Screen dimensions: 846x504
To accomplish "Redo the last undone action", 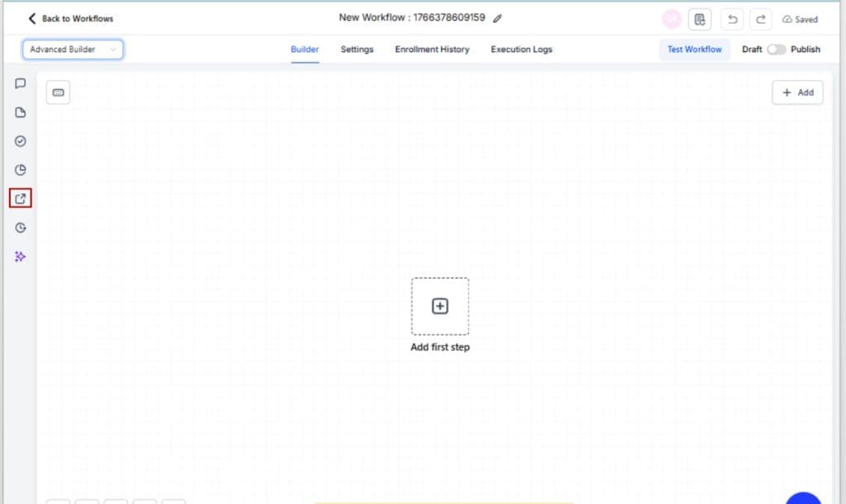I will (760, 18).
